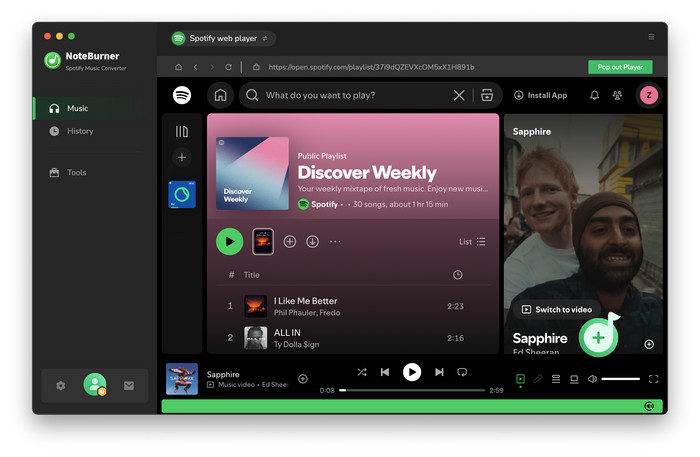Go to Spotify Home button
The width and height of the screenshot is (700, 457).
(221, 95)
